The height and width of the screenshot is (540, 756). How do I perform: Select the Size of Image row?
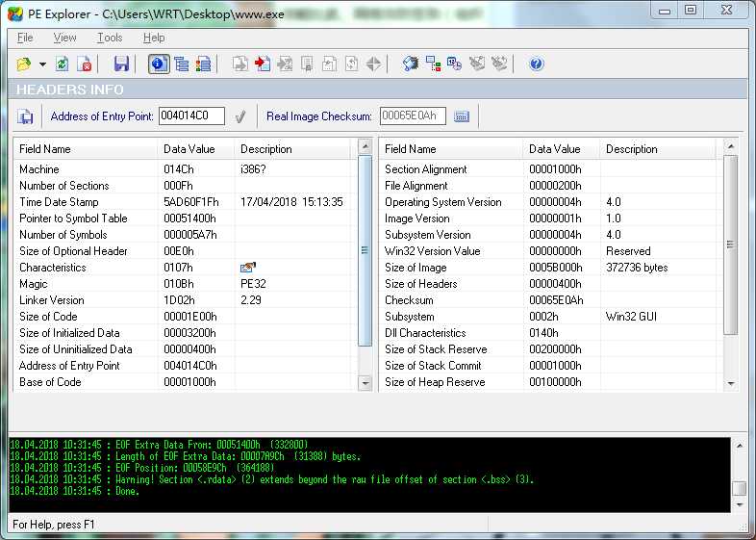551,268
